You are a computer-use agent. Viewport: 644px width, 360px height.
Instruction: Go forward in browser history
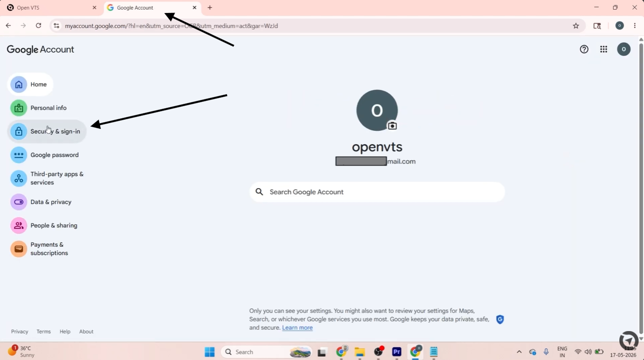coord(23,26)
